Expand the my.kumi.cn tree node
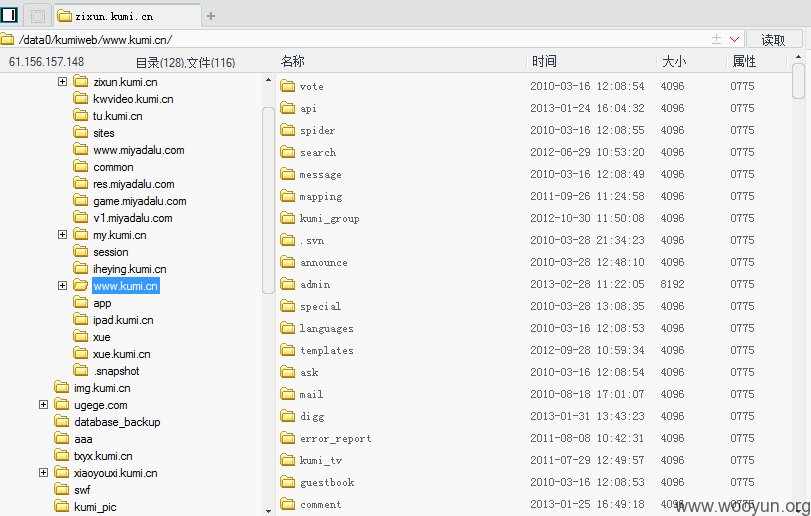This screenshot has width=811, height=516. coord(63,234)
